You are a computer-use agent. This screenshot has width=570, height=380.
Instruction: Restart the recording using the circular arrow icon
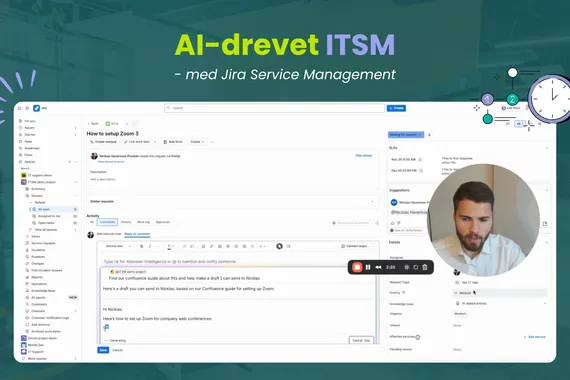point(416,267)
